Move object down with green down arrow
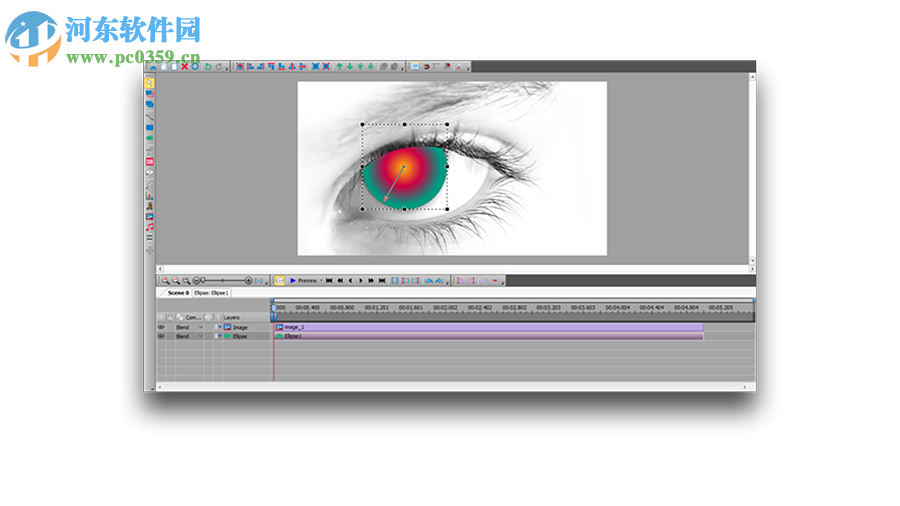900x506 pixels. [350, 67]
